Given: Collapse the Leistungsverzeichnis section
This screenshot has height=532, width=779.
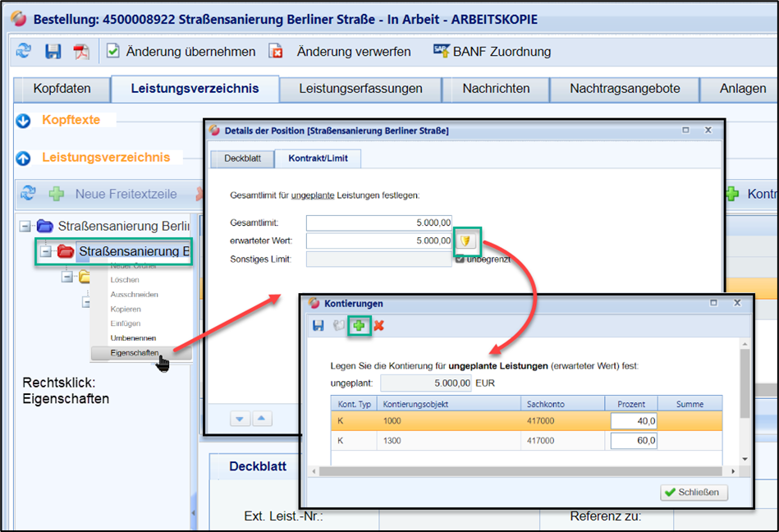Looking at the screenshot, I should pyautogui.click(x=23, y=158).
